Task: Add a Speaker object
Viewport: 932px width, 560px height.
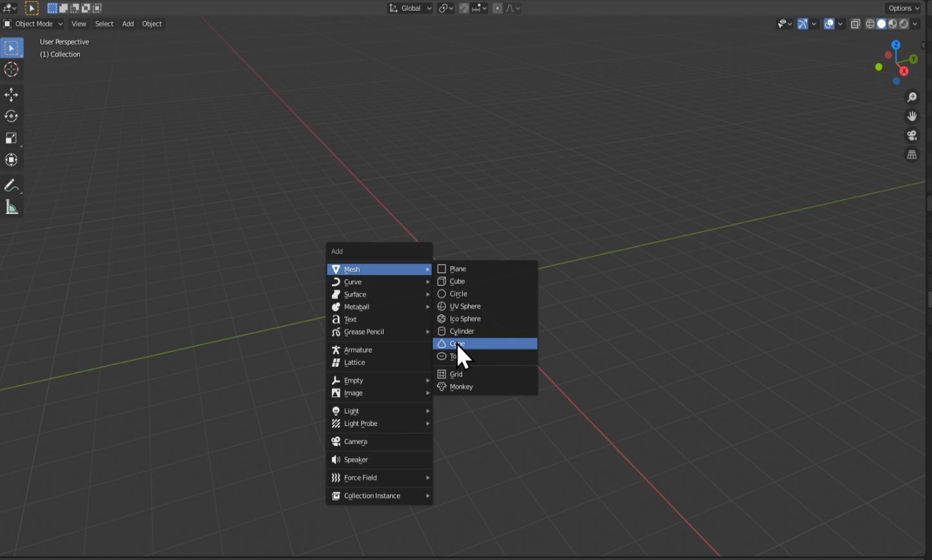Action: coord(379,459)
